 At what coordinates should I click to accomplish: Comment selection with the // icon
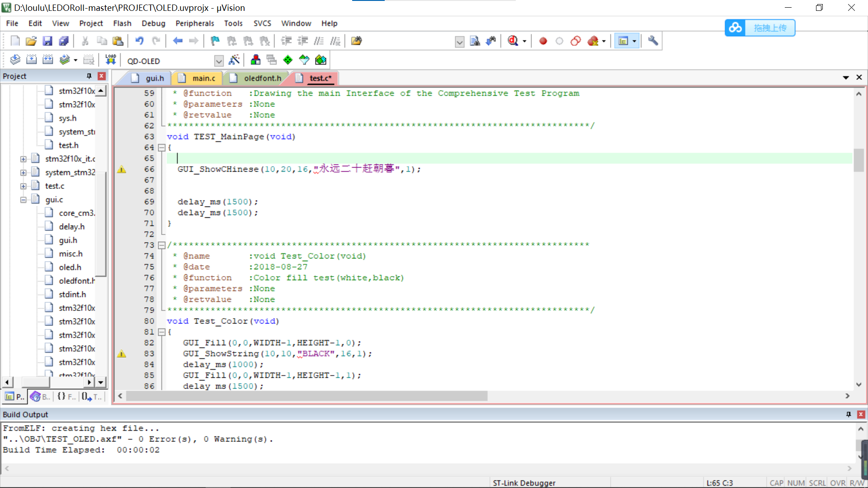[x=319, y=41]
